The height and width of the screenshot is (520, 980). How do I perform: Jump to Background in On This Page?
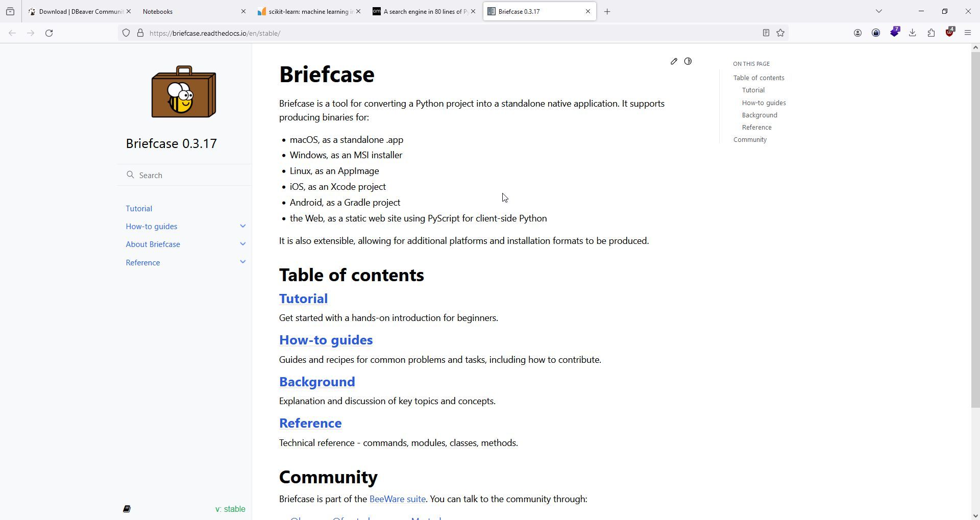pos(759,115)
